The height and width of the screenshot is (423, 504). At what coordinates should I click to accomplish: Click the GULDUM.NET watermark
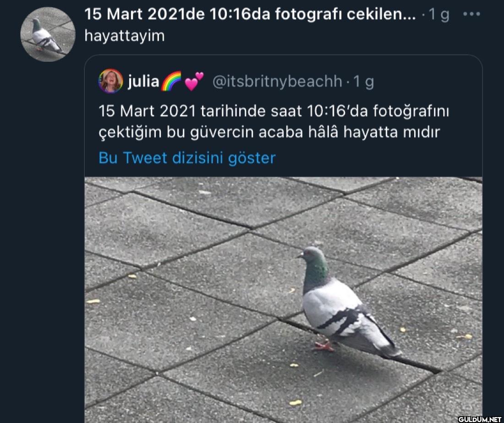[480, 419]
